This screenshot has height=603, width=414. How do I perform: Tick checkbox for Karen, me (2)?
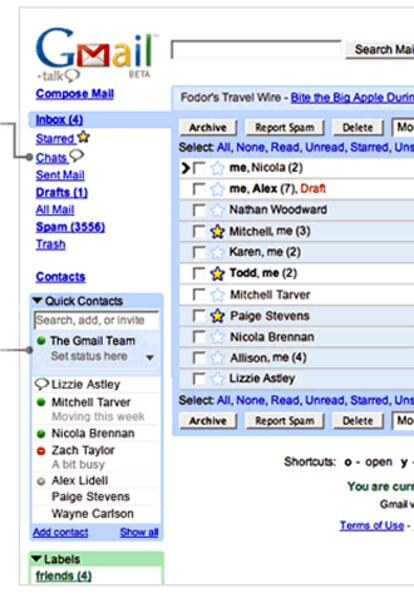coord(199,253)
